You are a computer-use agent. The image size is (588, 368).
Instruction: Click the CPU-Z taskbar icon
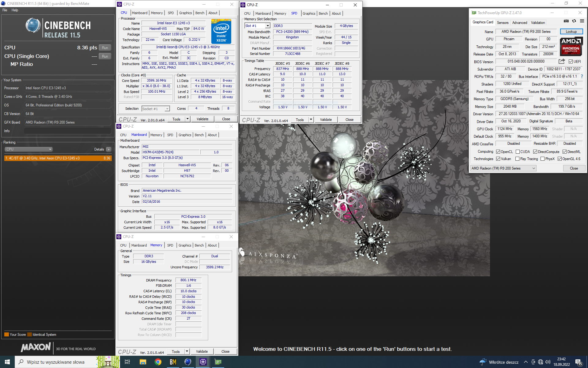[203, 362]
